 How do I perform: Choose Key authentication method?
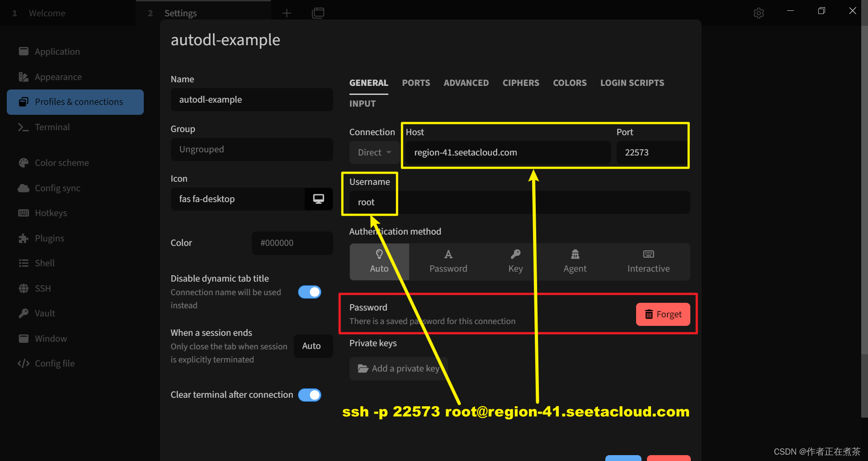[x=515, y=262]
